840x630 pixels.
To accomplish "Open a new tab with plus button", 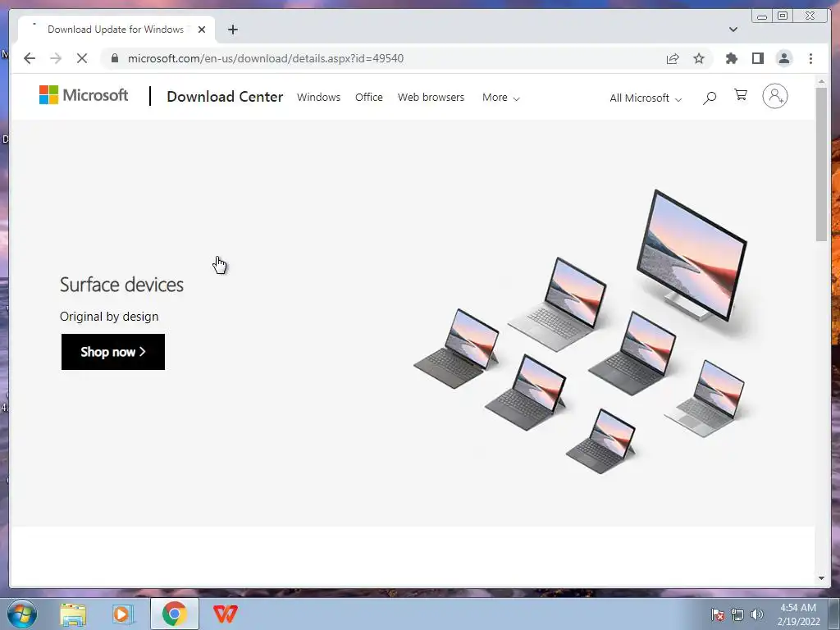I will pyautogui.click(x=232, y=30).
